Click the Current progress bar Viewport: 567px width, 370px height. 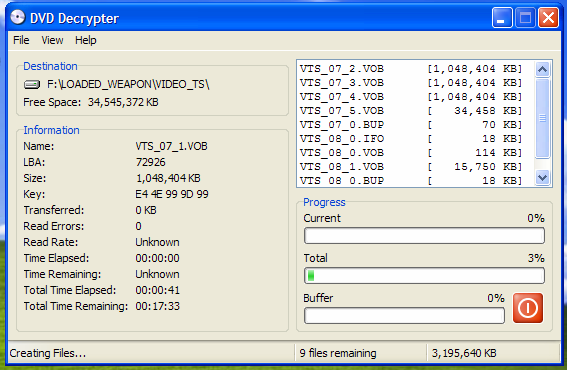(424, 236)
